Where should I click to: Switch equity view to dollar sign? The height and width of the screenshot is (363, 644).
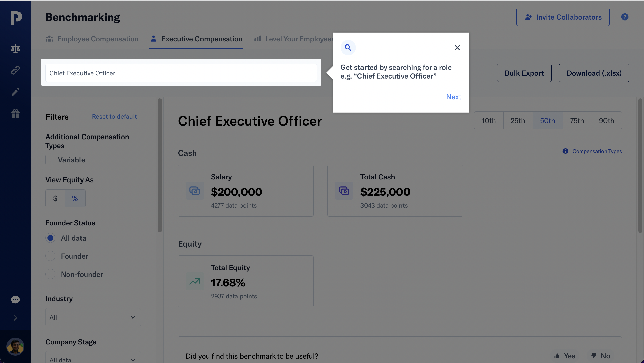tap(55, 198)
